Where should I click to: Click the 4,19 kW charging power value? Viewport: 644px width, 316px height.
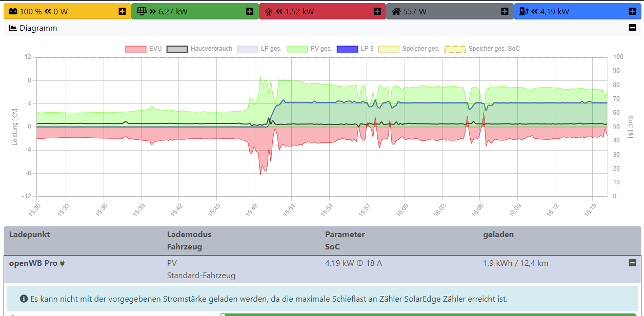(x=339, y=263)
